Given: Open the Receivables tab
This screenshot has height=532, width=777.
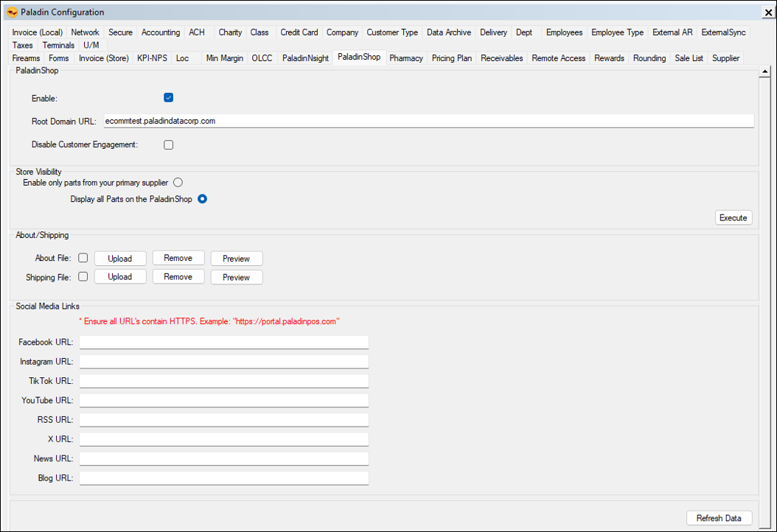Looking at the screenshot, I should click(502, 58).
